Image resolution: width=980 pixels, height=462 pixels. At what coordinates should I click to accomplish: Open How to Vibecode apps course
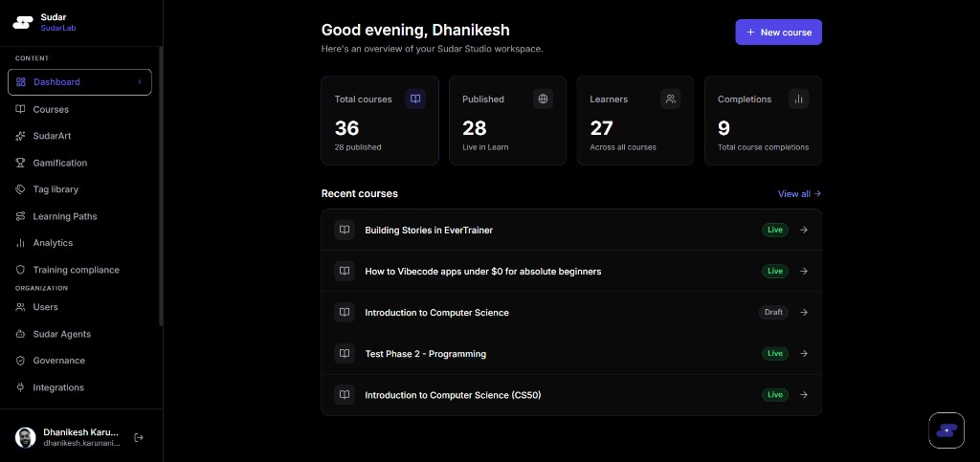483,272
